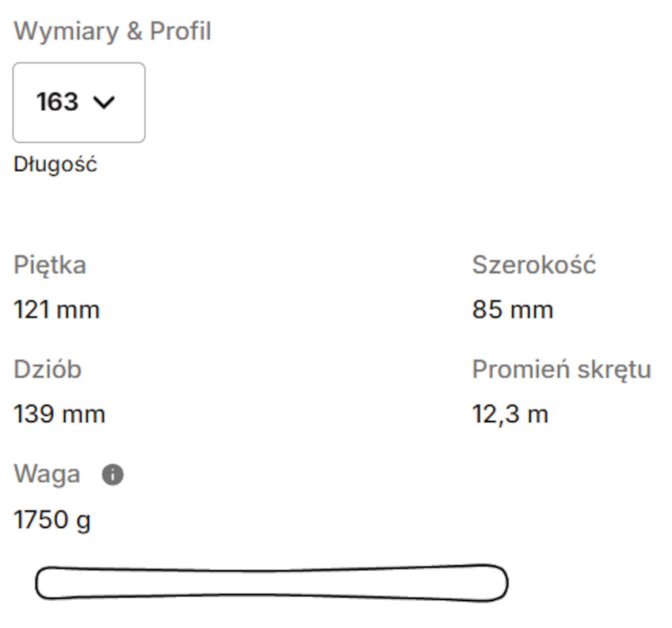Viewport: 672px width, 628px height.
Task: Click the 12,3 m turn radius value
Action: pyautogui.click(x=510, y=414)
